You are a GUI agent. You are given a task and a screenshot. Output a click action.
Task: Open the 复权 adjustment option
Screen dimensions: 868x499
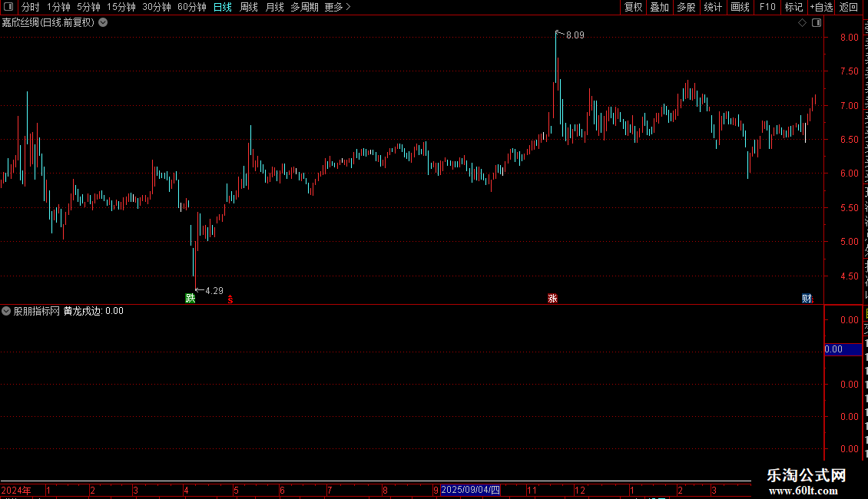633,7
